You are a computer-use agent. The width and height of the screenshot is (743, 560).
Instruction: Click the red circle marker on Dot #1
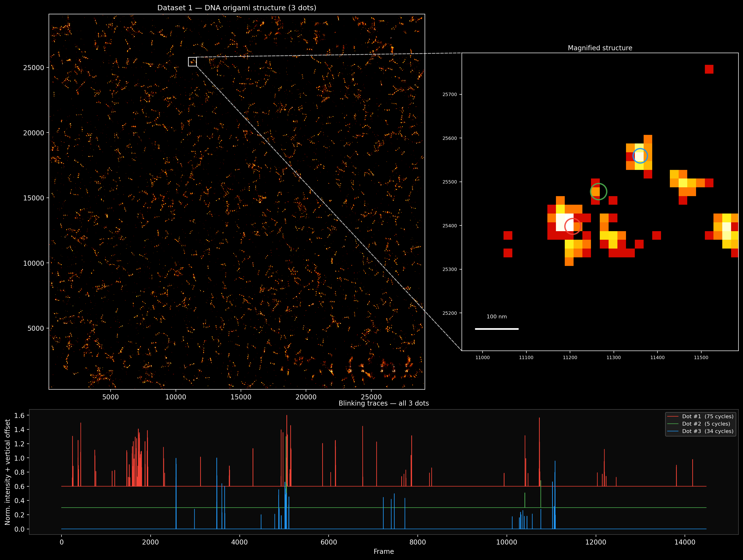(x=573, y=226)
